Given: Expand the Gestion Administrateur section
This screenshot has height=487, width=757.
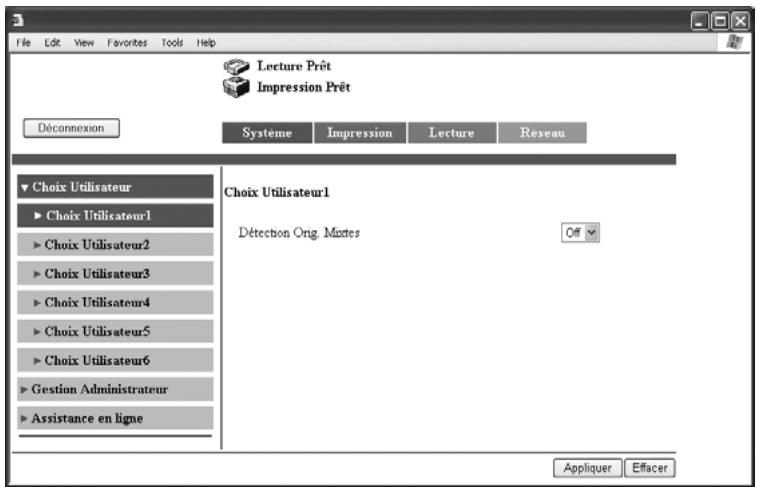Looking at the screenshot, I should [115, 390].
